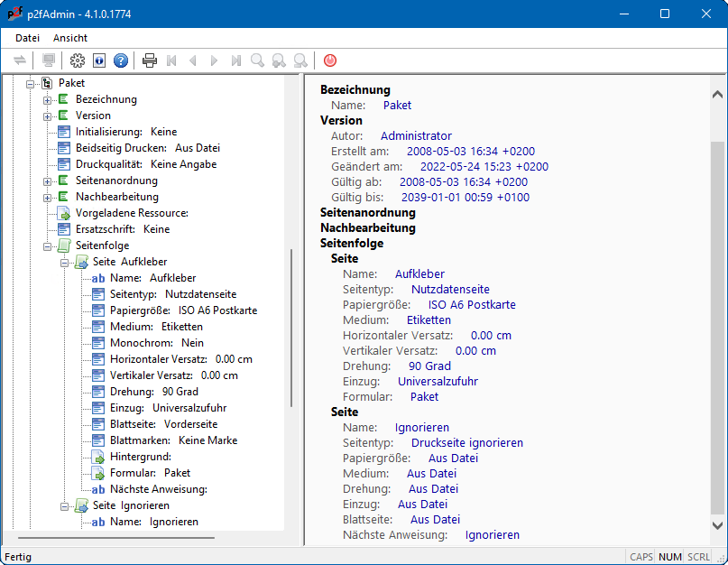The image size is (728, 565).
Task: Open the Datei menu
Action: point(28,38)
